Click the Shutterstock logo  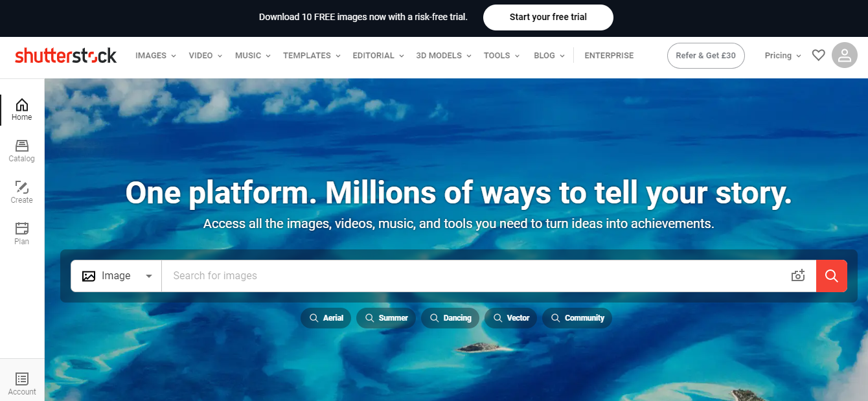[65, 56]
